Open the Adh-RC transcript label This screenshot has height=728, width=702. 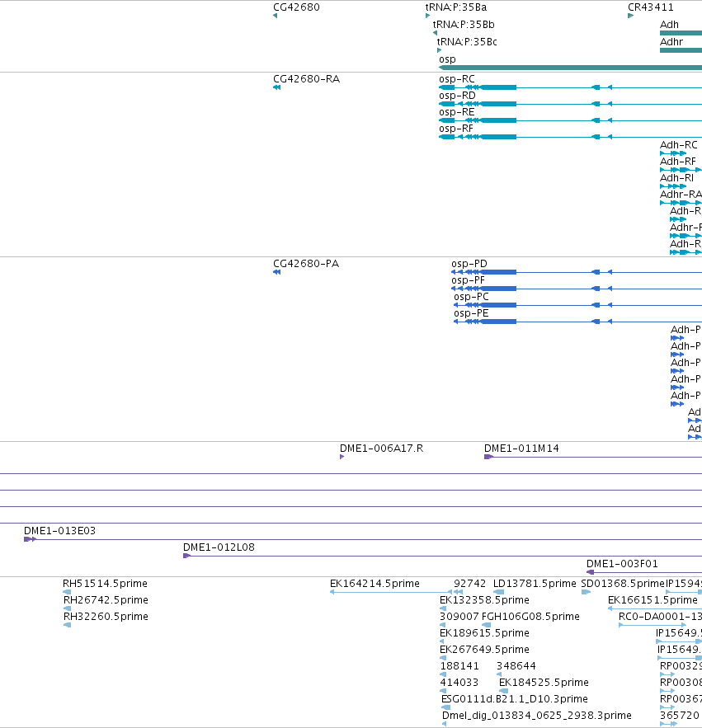[679, 145]
